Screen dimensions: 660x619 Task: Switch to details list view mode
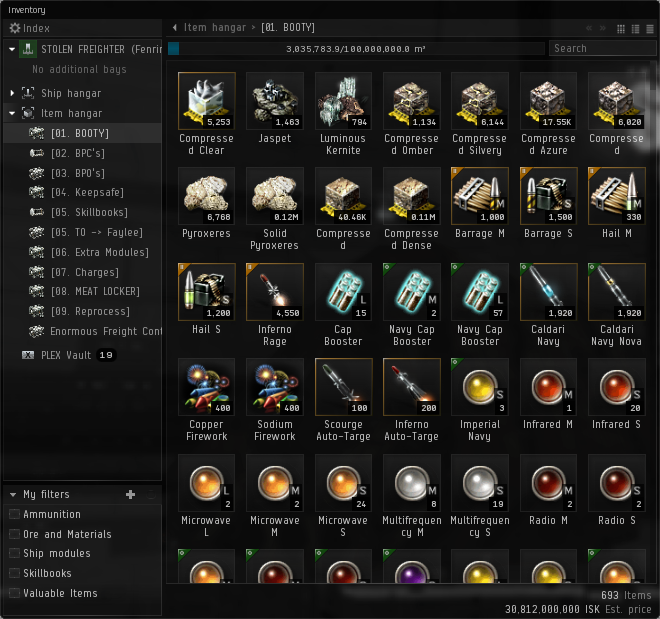pyautogui.click(x=635, y=29)
